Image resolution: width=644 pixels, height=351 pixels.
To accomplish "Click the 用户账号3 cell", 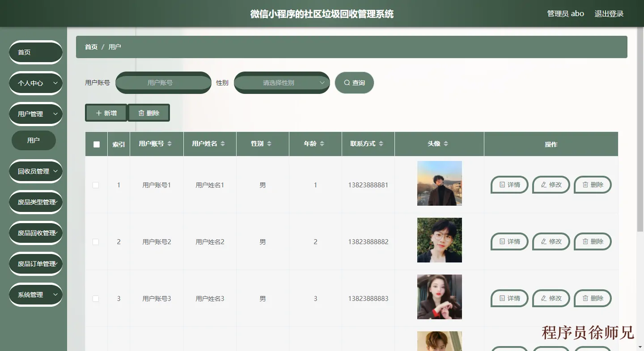I will point(157,299).
